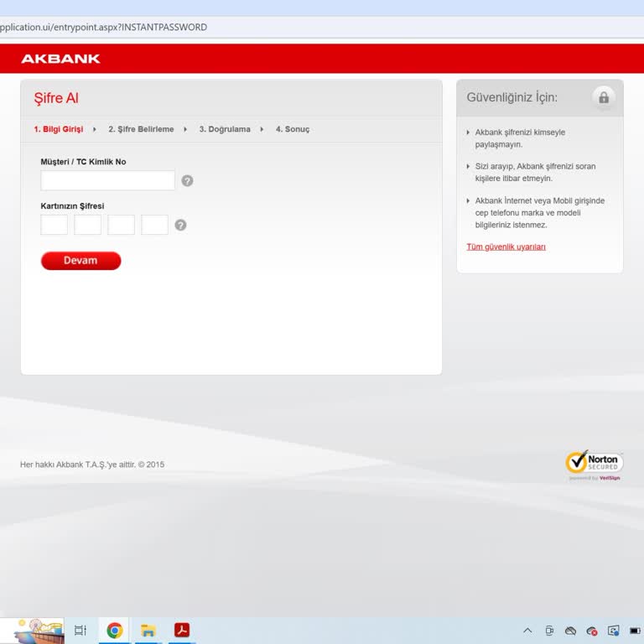
Task: Click the Devam button
Action: (80, 261)
